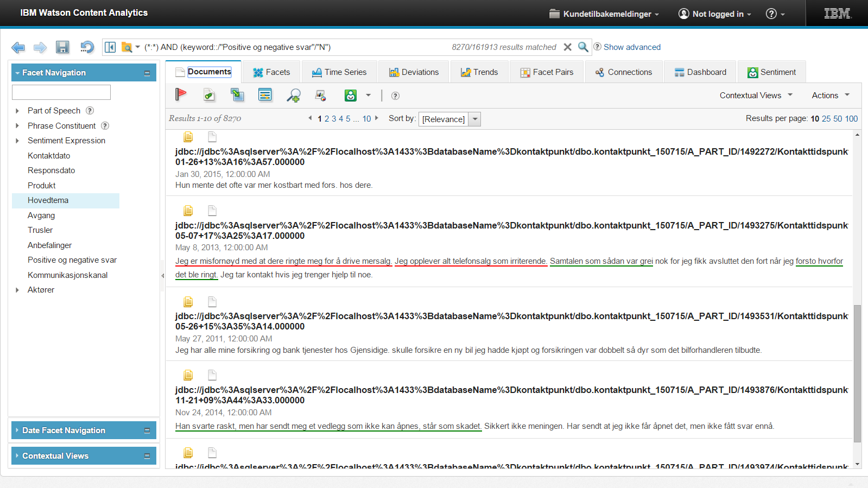The width and height of the screenshot is (868, 488).
Task: Click the export documents icon in toolbar
Action: pyautogui.click(x=237, y=95)
